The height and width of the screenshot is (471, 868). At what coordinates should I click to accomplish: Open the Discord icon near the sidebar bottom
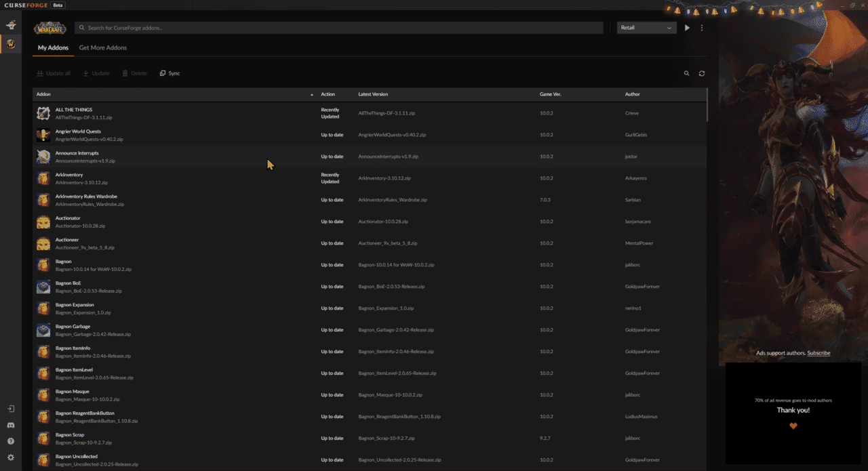coord(10,425)
